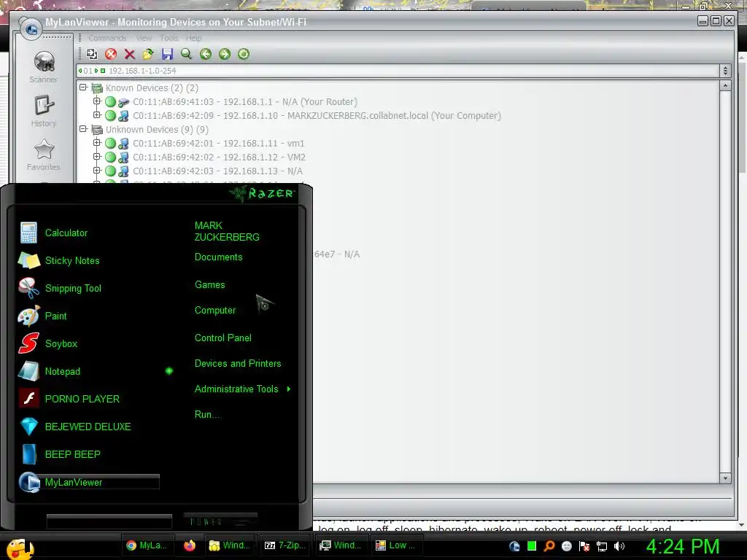Click the magnifier search toolbar icon
Screen dimensions: 747x560
click(186, 54)
